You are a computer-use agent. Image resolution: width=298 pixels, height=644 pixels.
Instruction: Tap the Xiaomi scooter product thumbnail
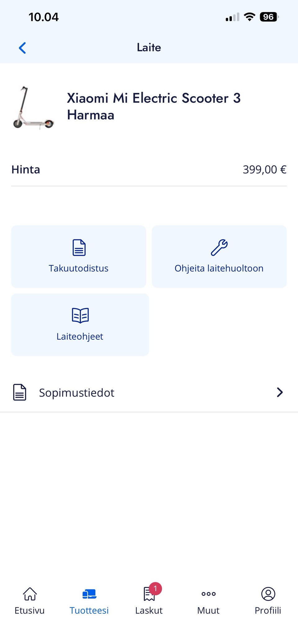point(33,107)
